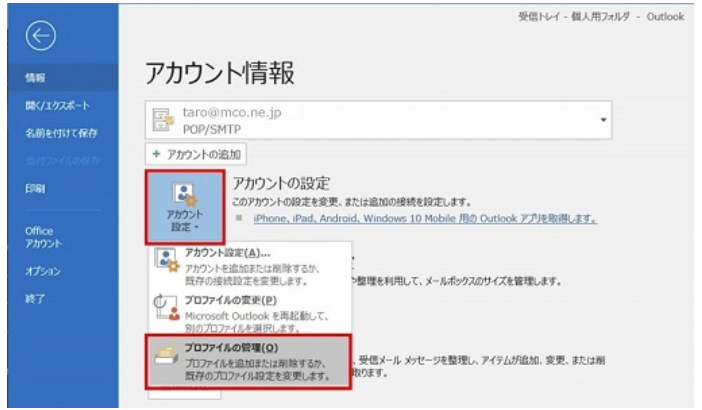Viewport: 702px width, 410px height.
Task: Open the アカウント設定 dropdown button
Action: pyautogui.click(x=185, y=207)
